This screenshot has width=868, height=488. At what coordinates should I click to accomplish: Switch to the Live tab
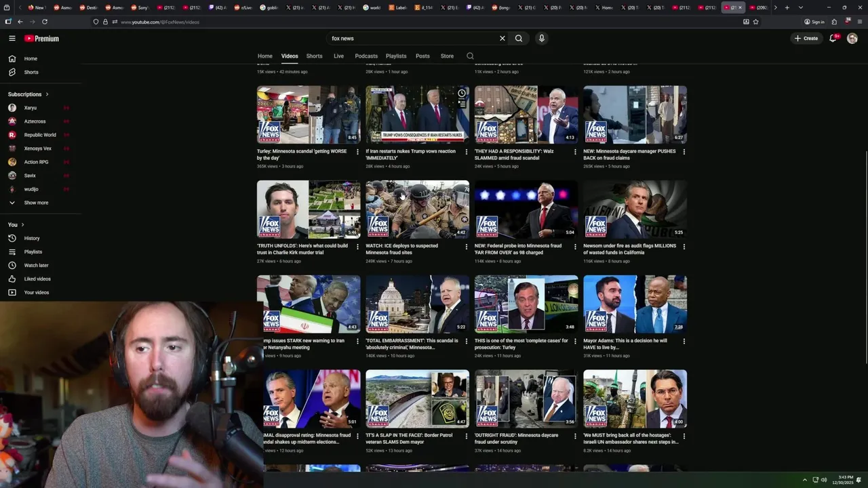pyautogui.click(x=338, y=56)
